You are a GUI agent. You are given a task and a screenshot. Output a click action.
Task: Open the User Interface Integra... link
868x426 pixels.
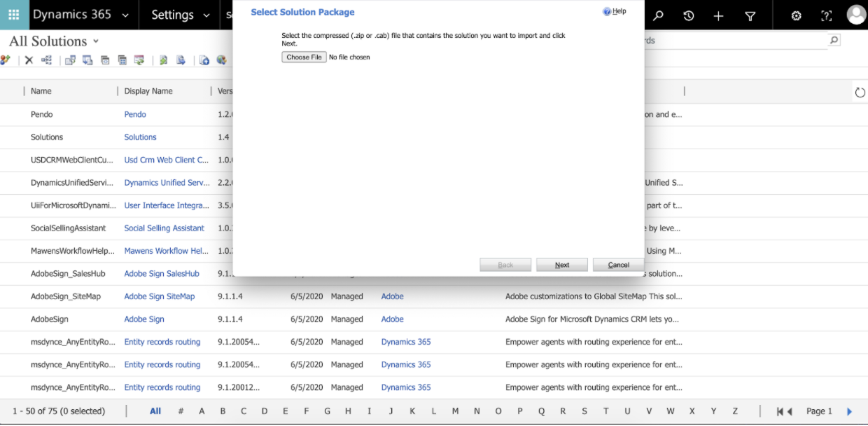167,205
